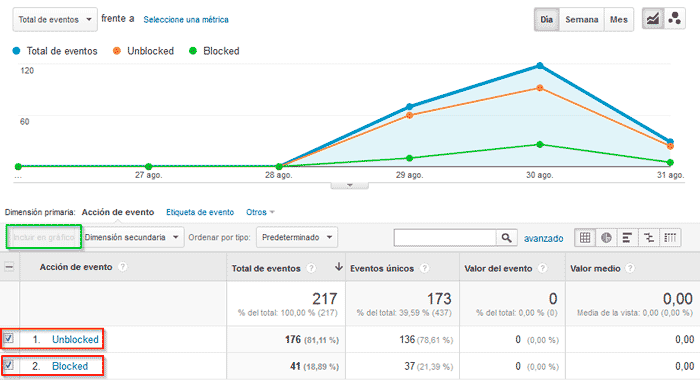Open the Total de eventos metric dropdown

tap(55, 20)
